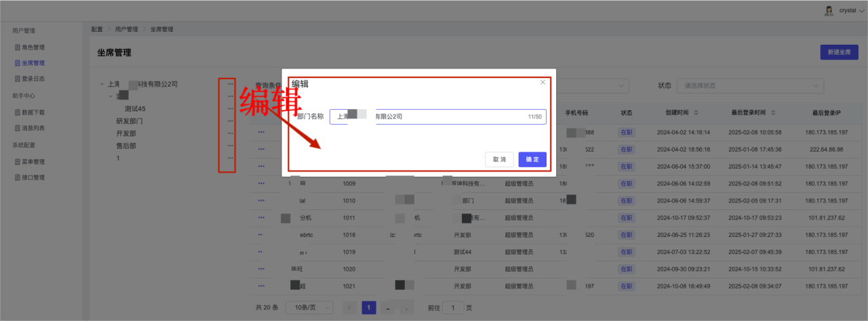Viewport: 868px width, 321px height.
Task: Open actions for row created 2024-04-02 18:56:16
Action: pos(261,149)
